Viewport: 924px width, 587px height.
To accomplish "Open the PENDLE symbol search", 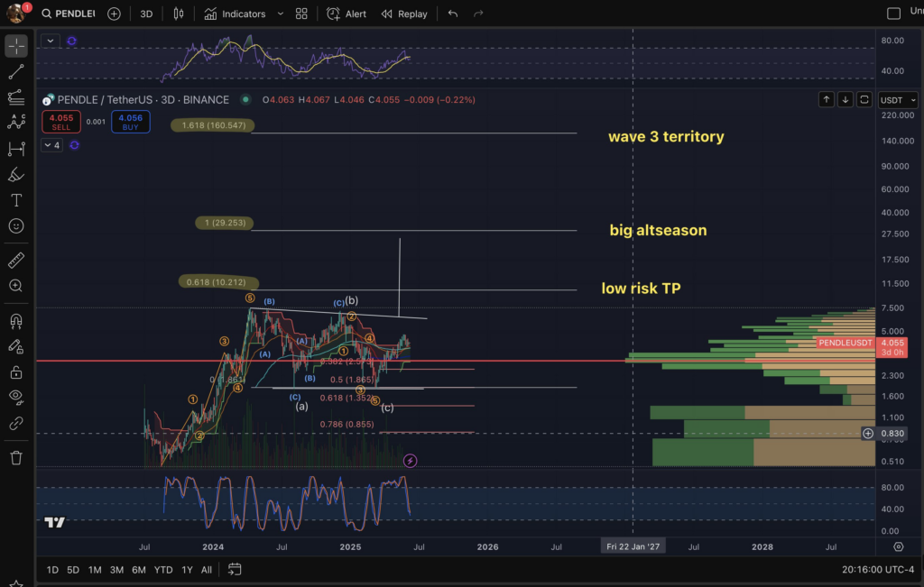I will (x=68, y=14).
